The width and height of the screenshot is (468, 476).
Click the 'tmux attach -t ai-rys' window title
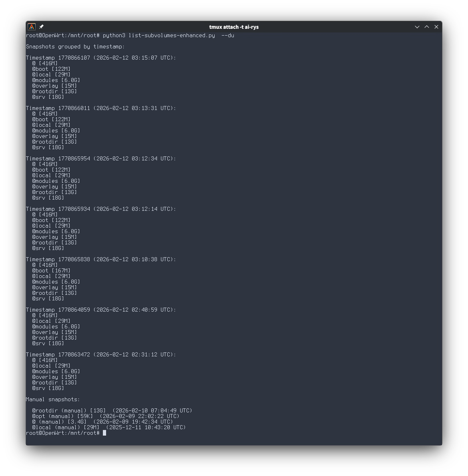coord(234,27)
